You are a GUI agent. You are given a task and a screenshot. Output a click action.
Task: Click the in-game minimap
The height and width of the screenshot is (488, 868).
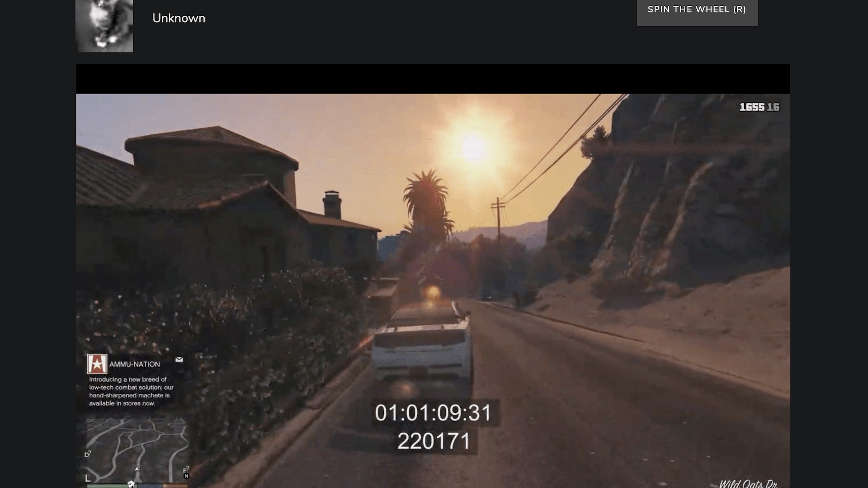coord(137,450)
